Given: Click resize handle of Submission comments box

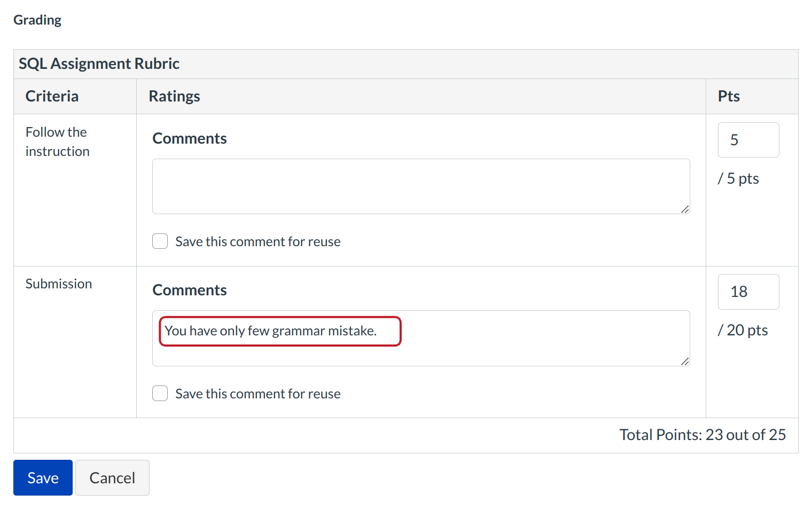Looking at the screenshot, I should (x=685, y=362).
